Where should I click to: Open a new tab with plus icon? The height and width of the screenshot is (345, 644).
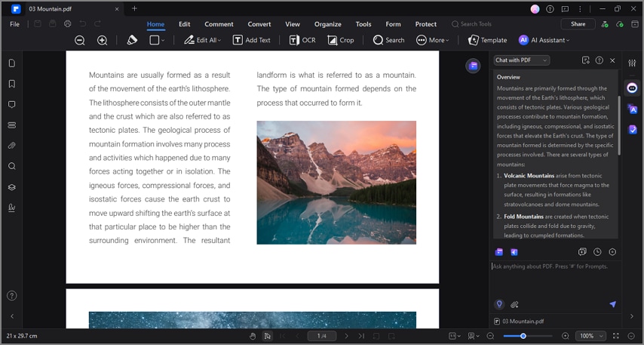[x=134, y=8]
